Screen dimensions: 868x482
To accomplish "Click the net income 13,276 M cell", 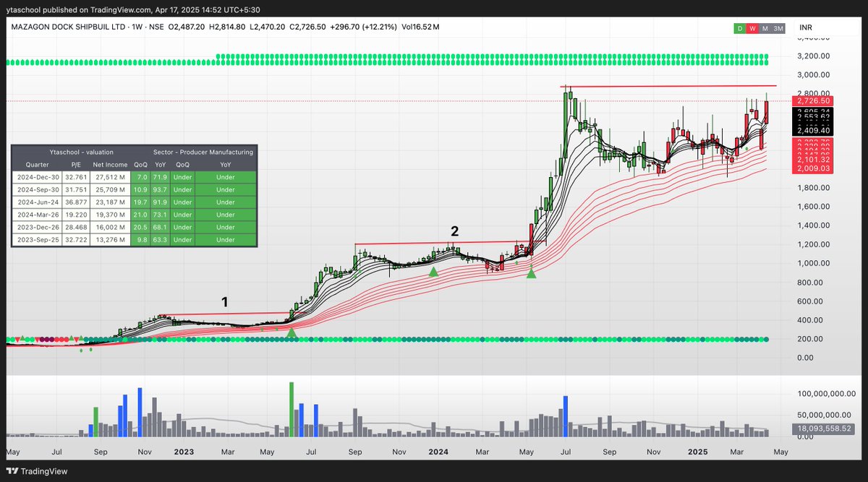I will pos(110,241).
